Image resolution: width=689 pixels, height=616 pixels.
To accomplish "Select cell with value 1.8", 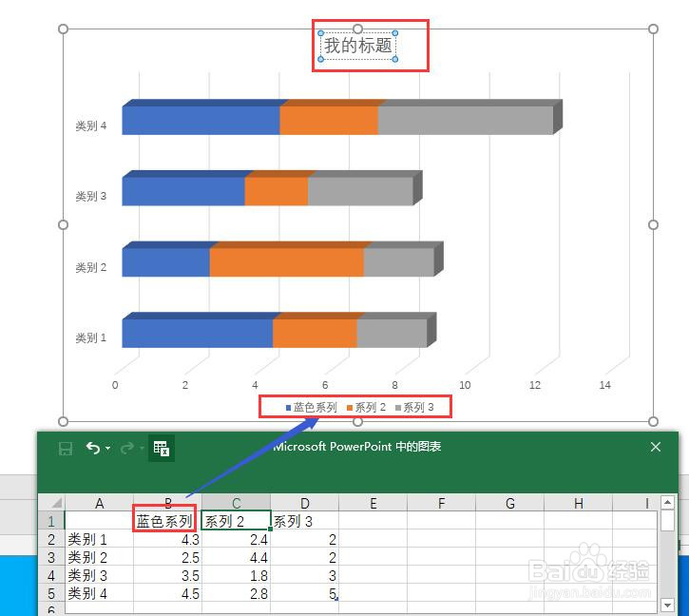I will tap(236, 575).
